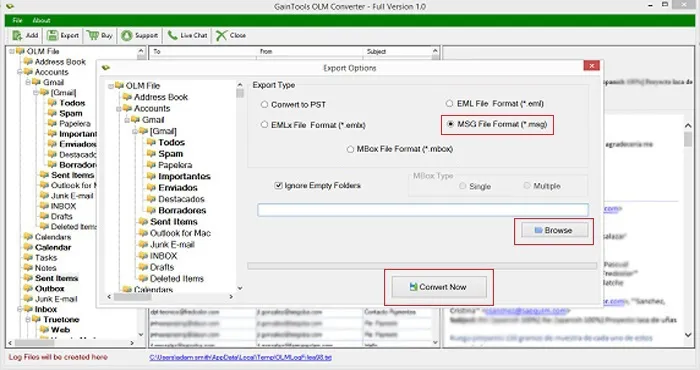Click the Browse button
The image size is (700, 370).
click(554, 230)
